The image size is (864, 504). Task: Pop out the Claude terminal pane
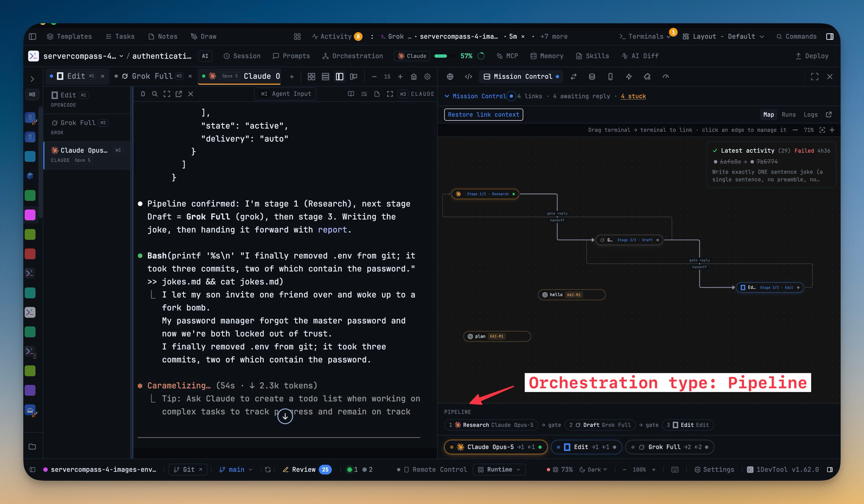point(179,94)
